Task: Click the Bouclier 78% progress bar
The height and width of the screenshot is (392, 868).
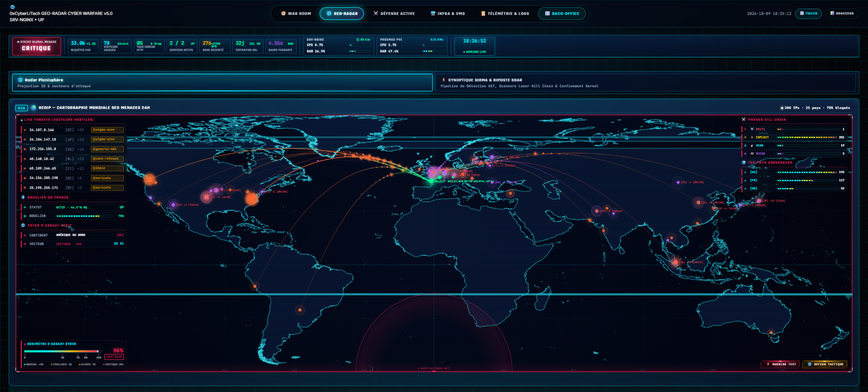Action: [x=84, y=216]
